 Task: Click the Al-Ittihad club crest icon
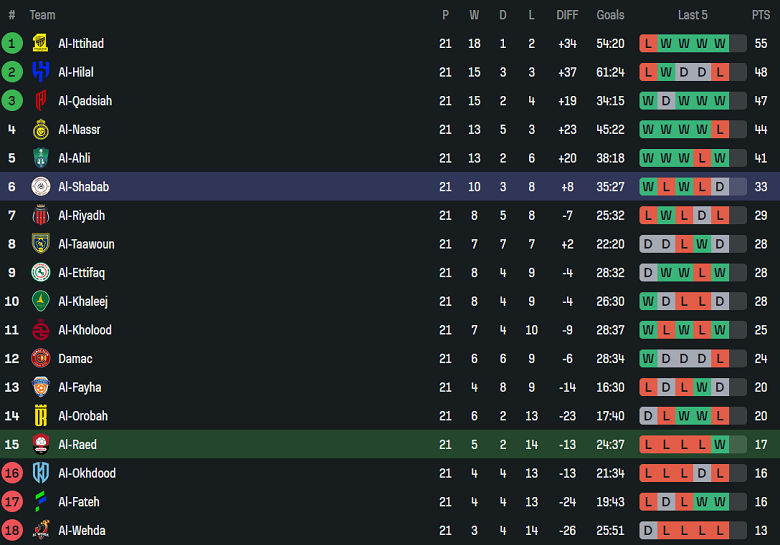point(41,44)
